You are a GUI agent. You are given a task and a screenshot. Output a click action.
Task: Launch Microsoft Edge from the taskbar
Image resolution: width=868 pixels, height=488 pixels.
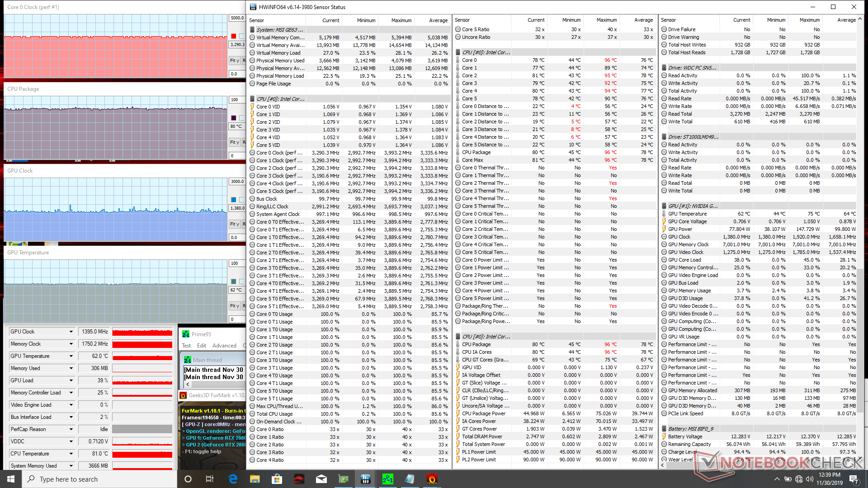coord(233,479)
